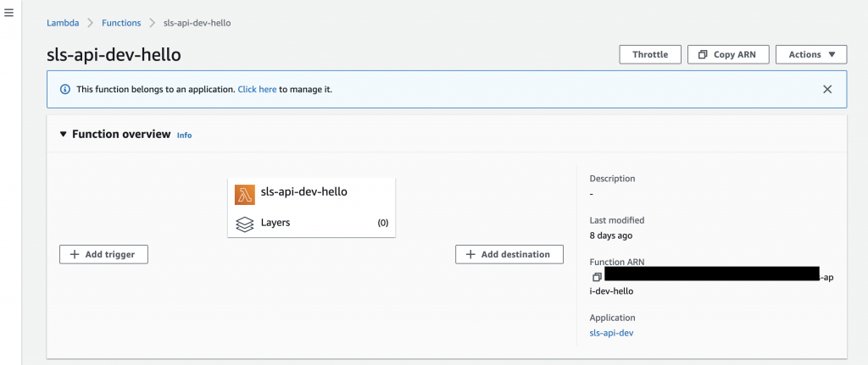Follow the 'Click here' link in banner
This screenshot has width=868, height=365.
(257, 89)
